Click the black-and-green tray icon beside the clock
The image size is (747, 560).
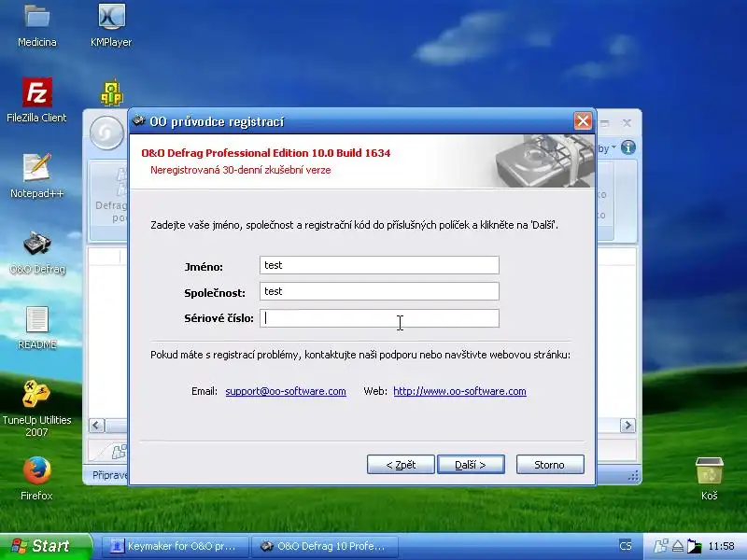694,547
